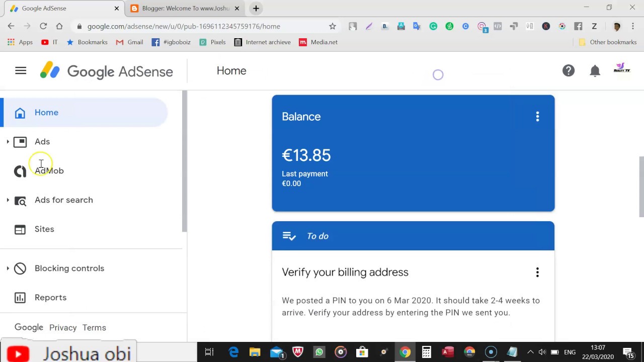Bookmark this page with star
644x362 pixels.
[x=332, y=26]
